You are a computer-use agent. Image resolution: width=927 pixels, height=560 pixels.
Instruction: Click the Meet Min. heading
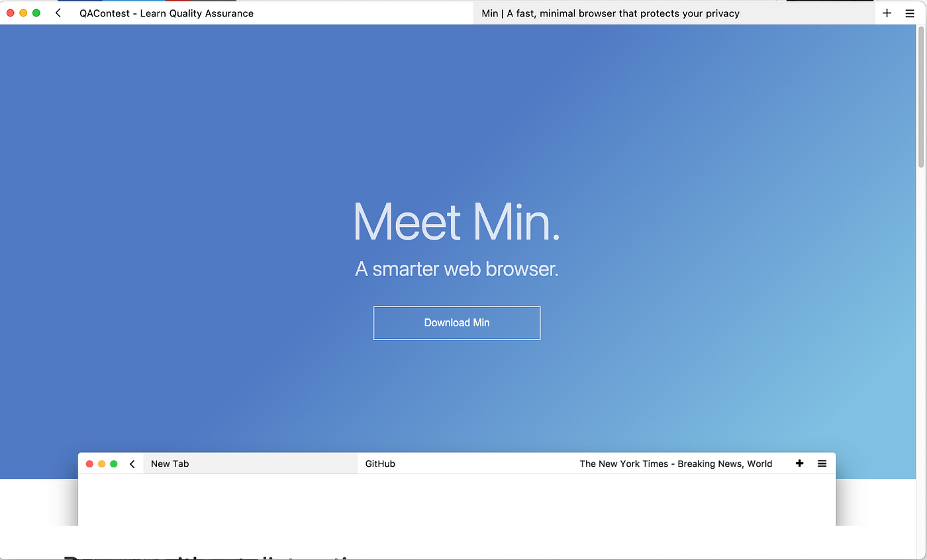[x=457, y=222]
